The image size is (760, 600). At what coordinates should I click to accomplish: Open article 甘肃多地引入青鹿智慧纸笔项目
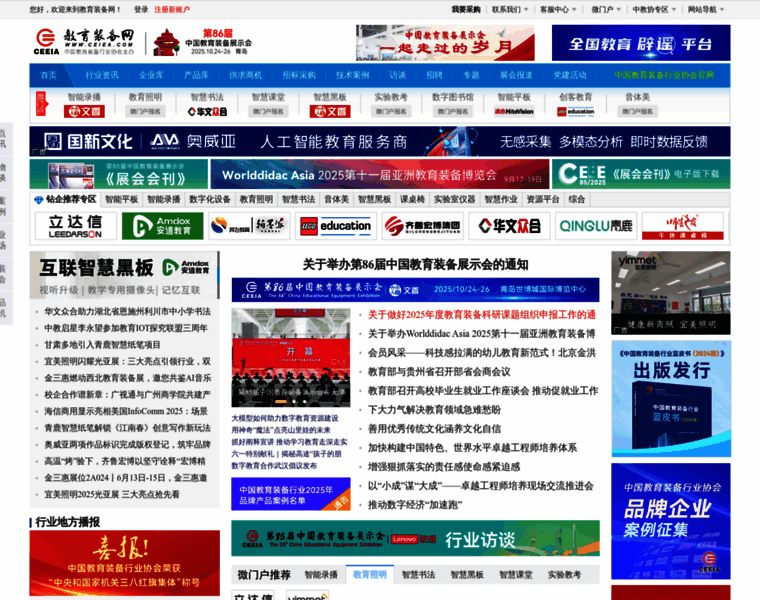tap(102, 345)
